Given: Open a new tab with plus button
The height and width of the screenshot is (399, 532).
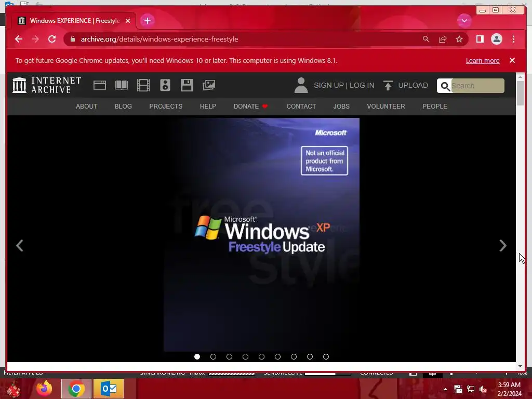Looking at the screenshot, I should click(x=147, y=21).
